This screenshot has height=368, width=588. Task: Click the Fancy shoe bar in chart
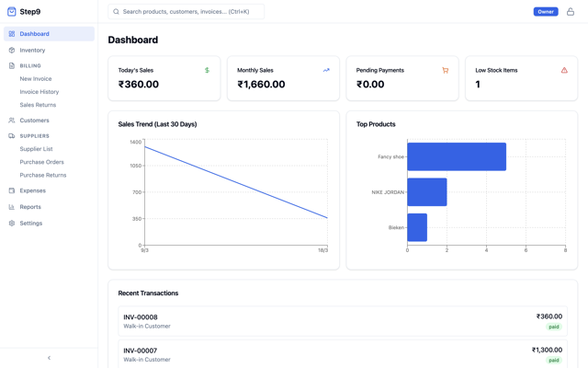tap(457, 156)
